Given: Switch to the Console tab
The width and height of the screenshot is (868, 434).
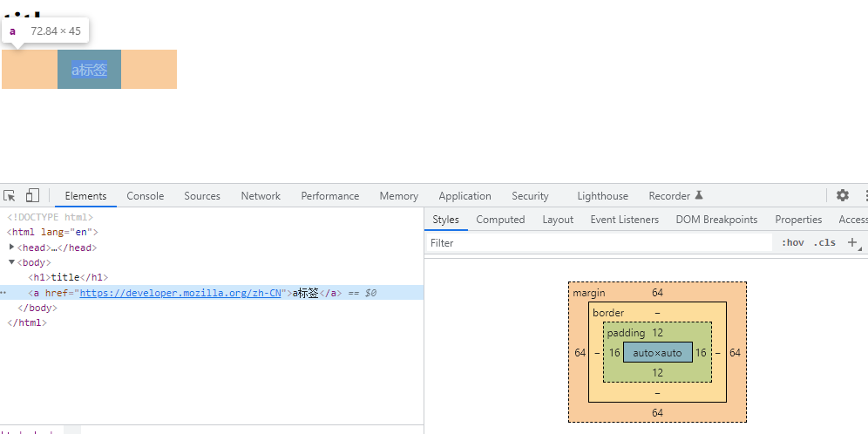Looking at the screenshot, I should click(x=145, y=196).
